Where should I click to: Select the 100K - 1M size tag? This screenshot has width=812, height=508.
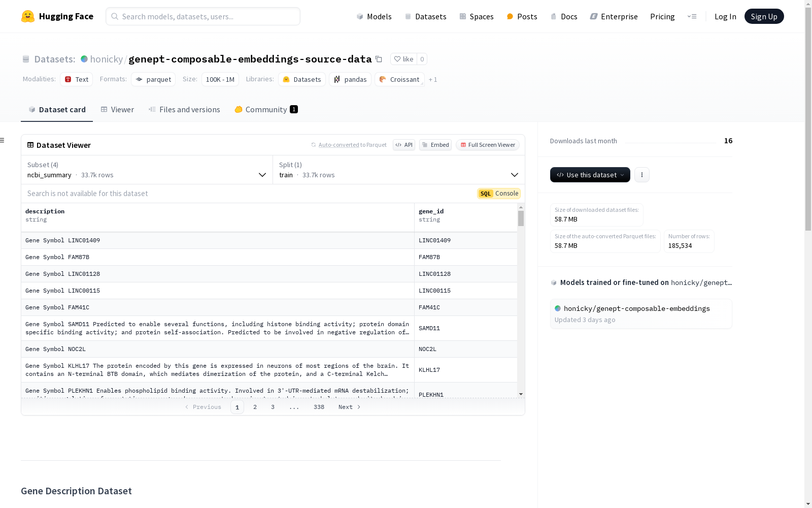coord(220,79)
